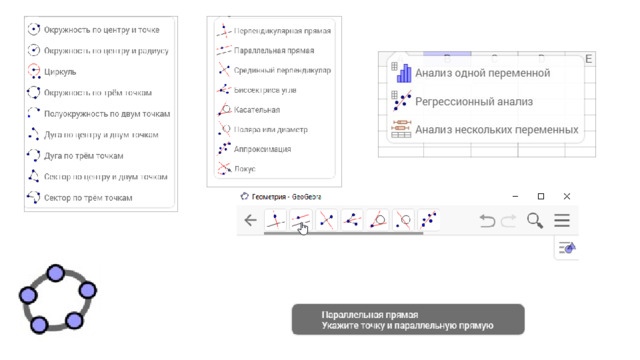Screen dimensions: 640x360
Task: Open the style bar algebra toggle icon
Action: pos(567,248)
